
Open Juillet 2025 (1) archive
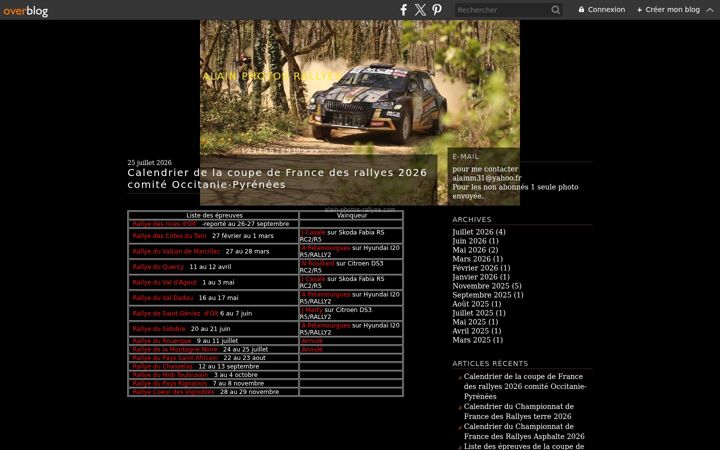coord(479,313)
